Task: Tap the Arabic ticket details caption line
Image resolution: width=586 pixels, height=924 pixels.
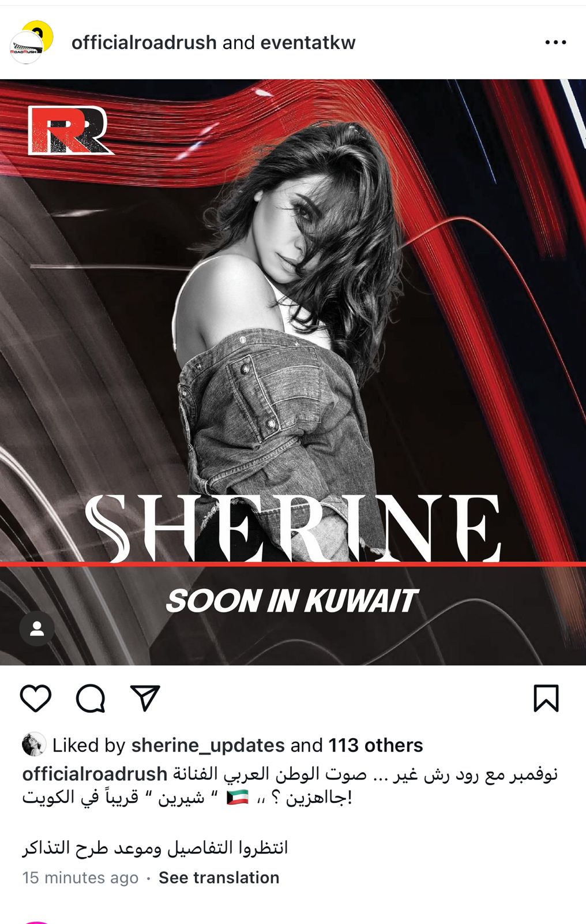Action: pyautogui.click(x=155, y=847)
